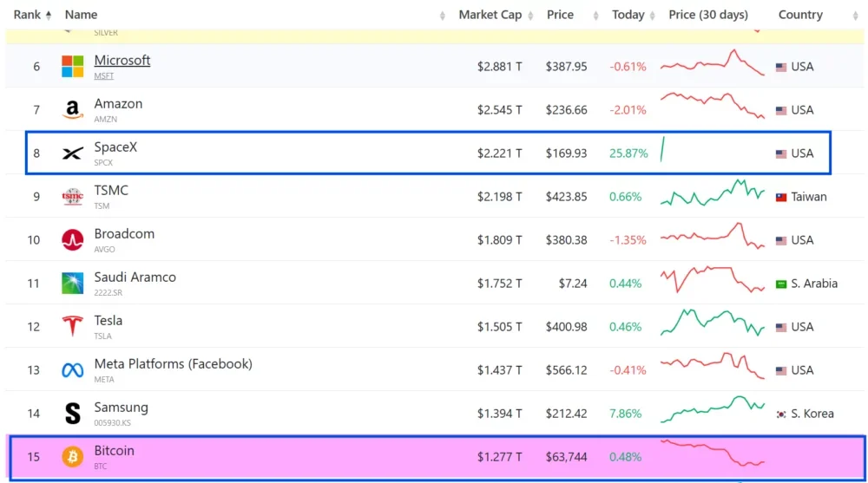The height and width of the screenshot is (483, 868).
Task: Click the South Korea flag icon
Action: click(781, 414)
